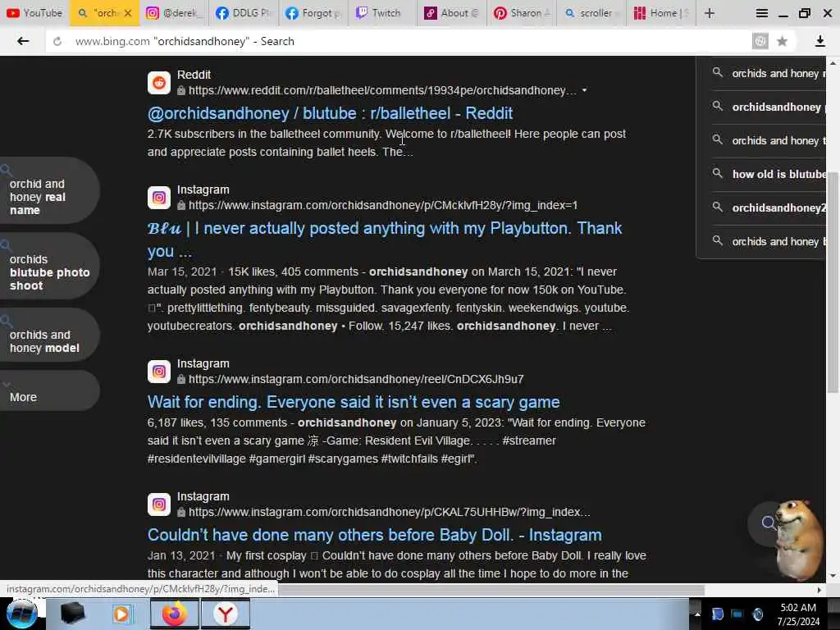The image size is (840, 630).
Task: Select 'orchids and honey model' suggestion
Action: 49,335
